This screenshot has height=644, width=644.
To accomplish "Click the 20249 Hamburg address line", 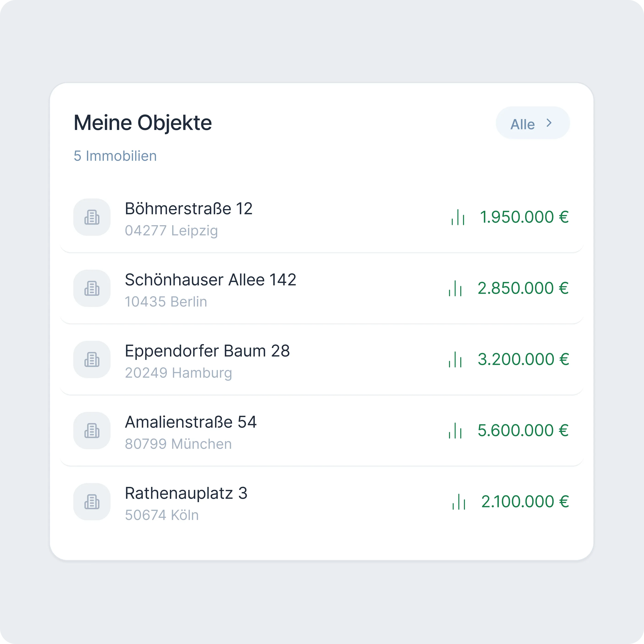I will 178,373.
